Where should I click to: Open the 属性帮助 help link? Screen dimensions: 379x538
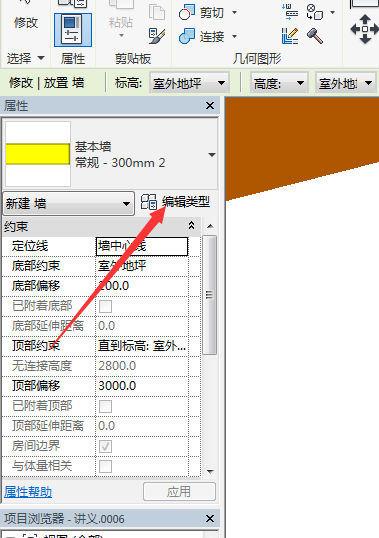pos(28,492)
